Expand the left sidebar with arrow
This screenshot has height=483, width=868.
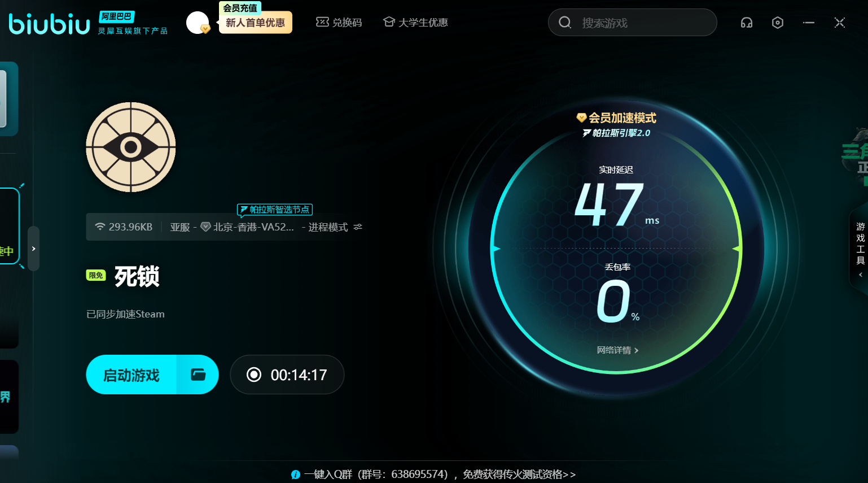tap(34, 249)
